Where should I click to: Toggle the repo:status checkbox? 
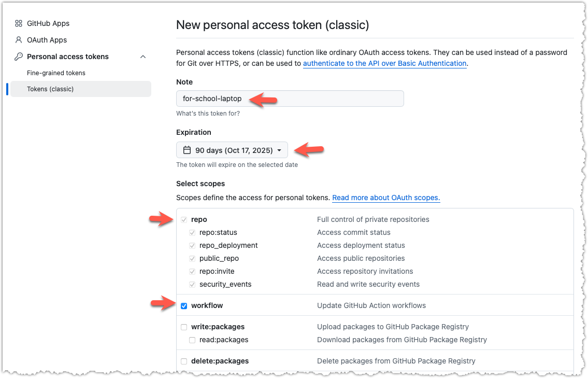click(x=192, y=233)
